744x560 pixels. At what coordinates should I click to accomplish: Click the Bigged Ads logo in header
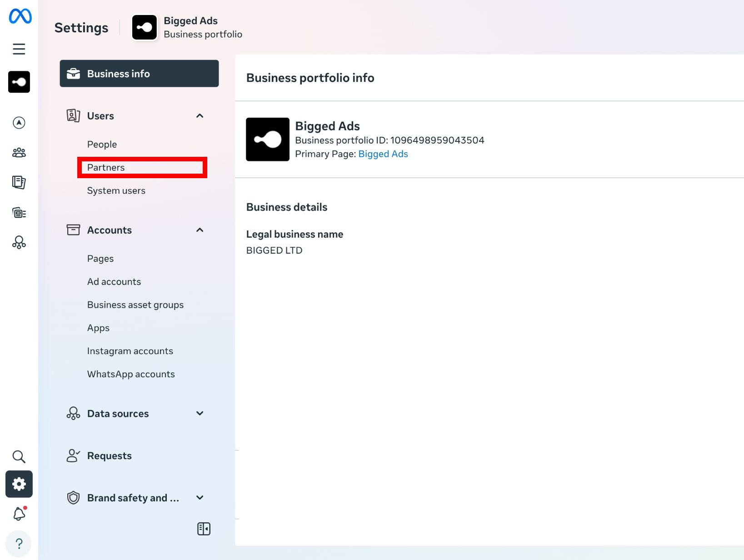coord(145,27)
